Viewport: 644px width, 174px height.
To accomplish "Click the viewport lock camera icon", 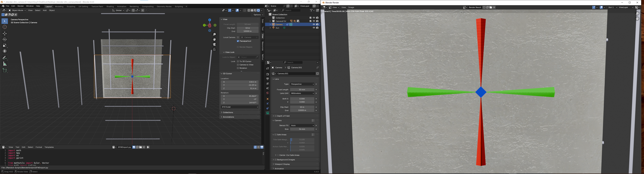I will click(x=214, y=50).
